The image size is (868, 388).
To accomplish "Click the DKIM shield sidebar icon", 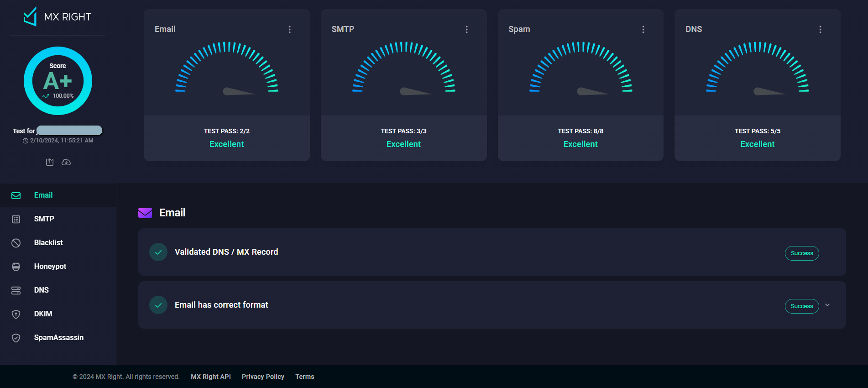I will click(16, 314).
